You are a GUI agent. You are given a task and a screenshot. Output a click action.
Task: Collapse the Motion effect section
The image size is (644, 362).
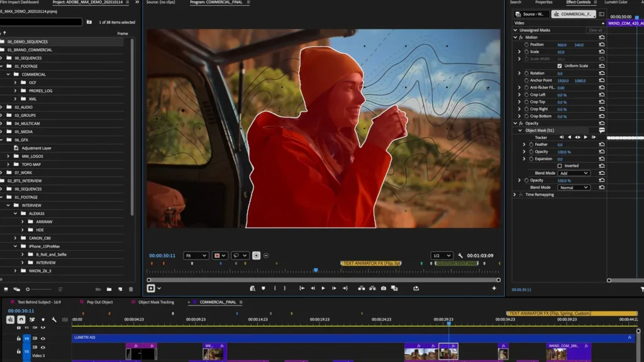click(516, 37)
